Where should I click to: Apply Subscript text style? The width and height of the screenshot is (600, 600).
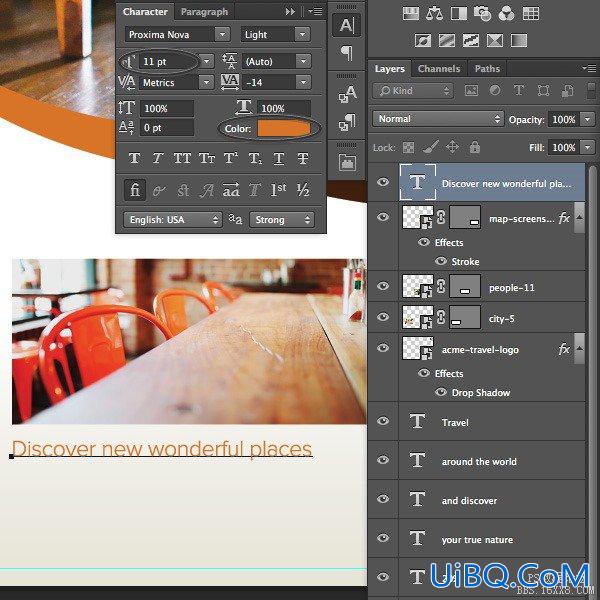pyautogui.click(x=254, y=158)
